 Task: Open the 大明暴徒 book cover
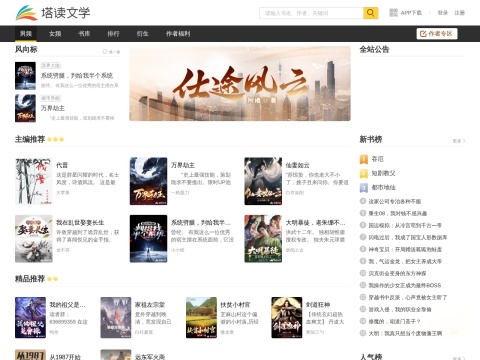tap(263, 239)
